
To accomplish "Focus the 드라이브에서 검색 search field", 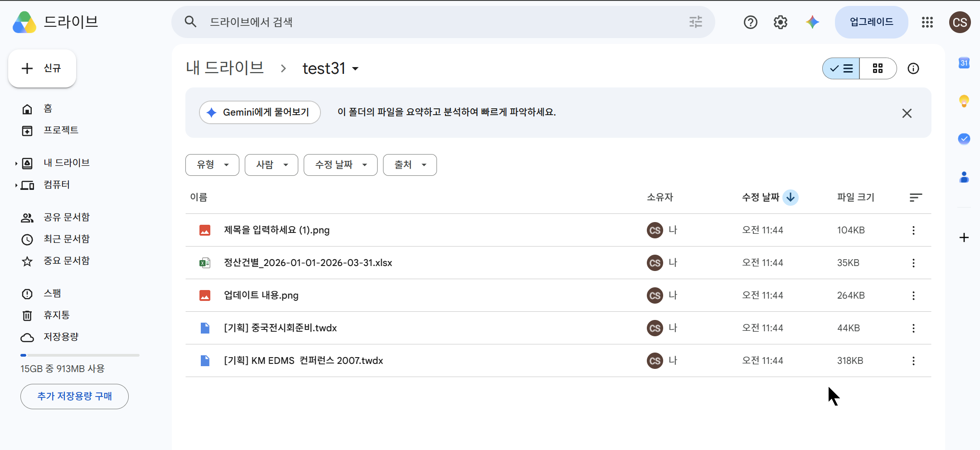I will (444, 22).
